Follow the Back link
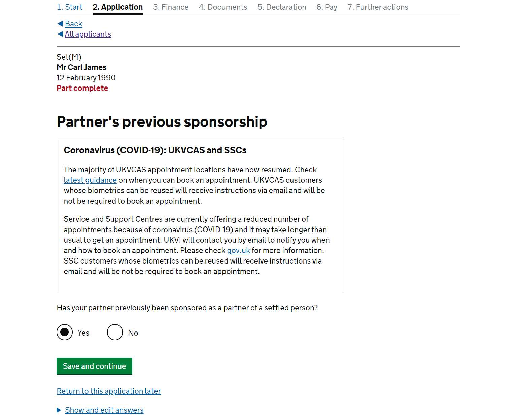This screenshot has width=517, height=420. [74, 24]
